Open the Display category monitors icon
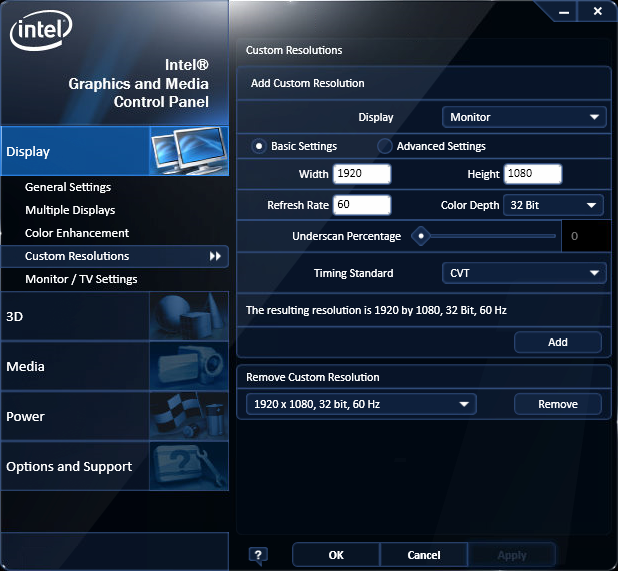The width and height of the screenshot is (618, 571). [x=189, y=151]
